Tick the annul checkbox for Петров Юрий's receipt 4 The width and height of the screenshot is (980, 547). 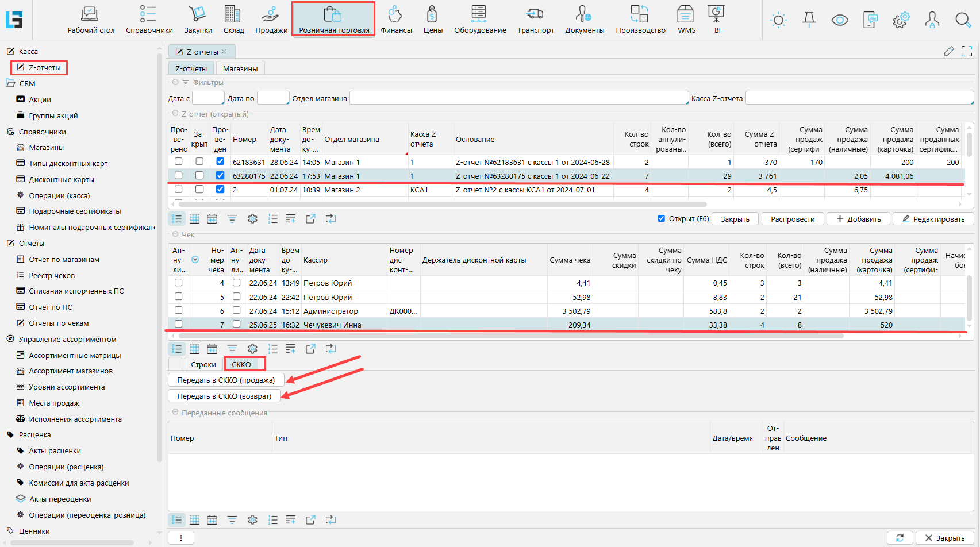pos(178,283)
